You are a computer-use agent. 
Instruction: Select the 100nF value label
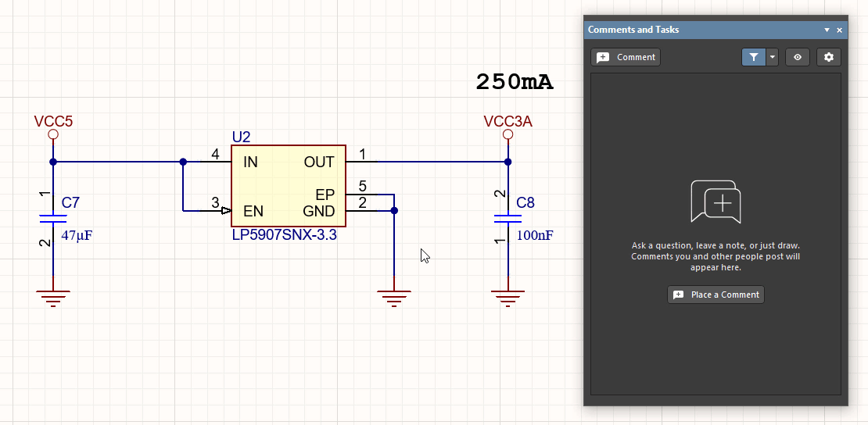535,236
